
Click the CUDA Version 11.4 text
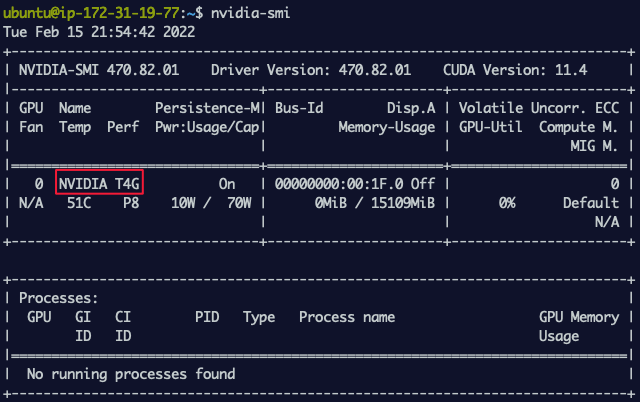click(x=515, y=70)
